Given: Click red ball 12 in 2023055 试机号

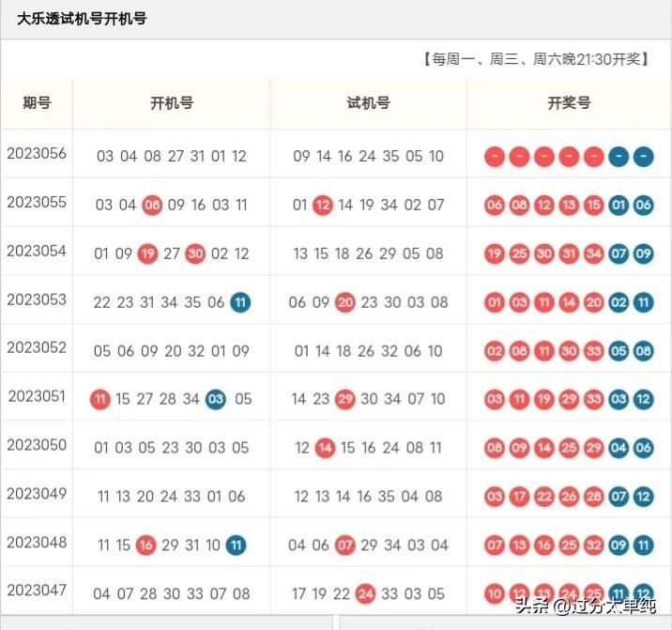Looking at the screenshot, I should click(323, 205).
